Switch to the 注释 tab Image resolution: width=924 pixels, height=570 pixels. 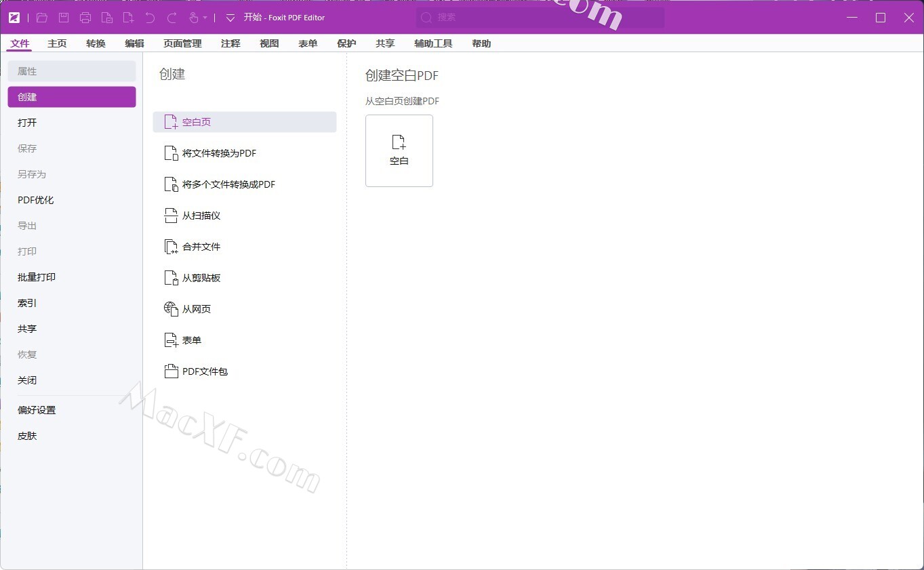(x=230, y=43)
